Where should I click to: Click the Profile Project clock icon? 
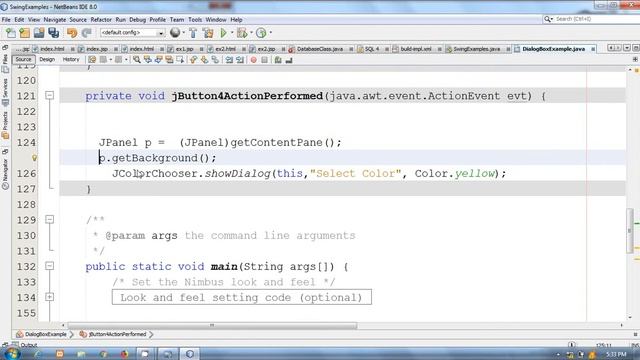click(261, 33)
